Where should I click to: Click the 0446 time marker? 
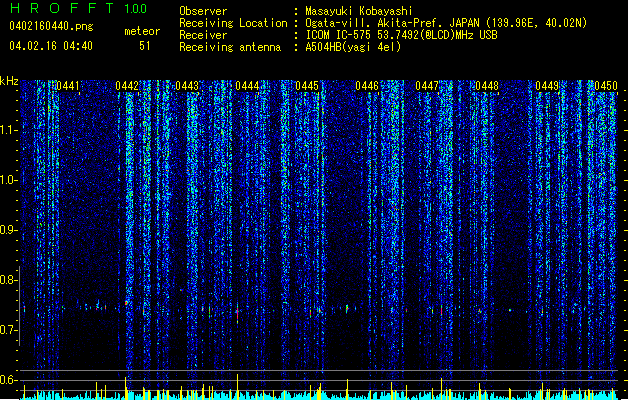367,86
